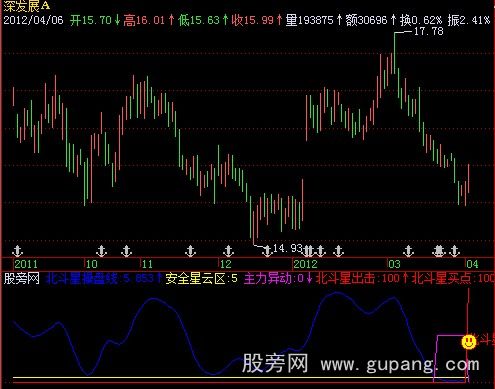Click the anchor marker above the 2011 label
The height and width of the screenshot is (389, 495).
click(17, 251)
